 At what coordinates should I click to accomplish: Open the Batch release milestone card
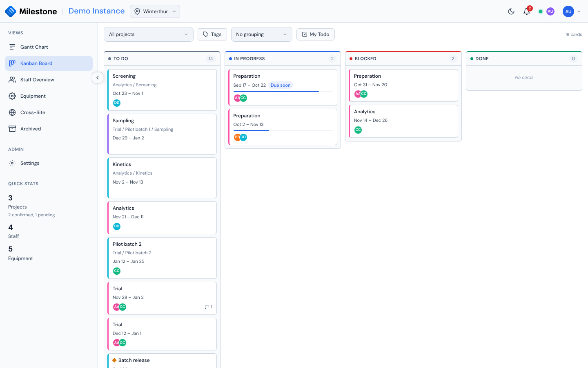(x=162, y=361)
